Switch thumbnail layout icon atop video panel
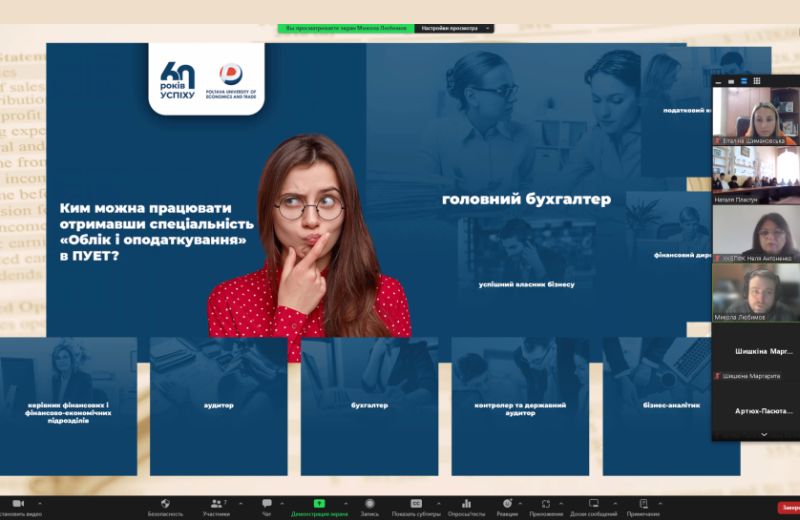 tap(758, 80)
